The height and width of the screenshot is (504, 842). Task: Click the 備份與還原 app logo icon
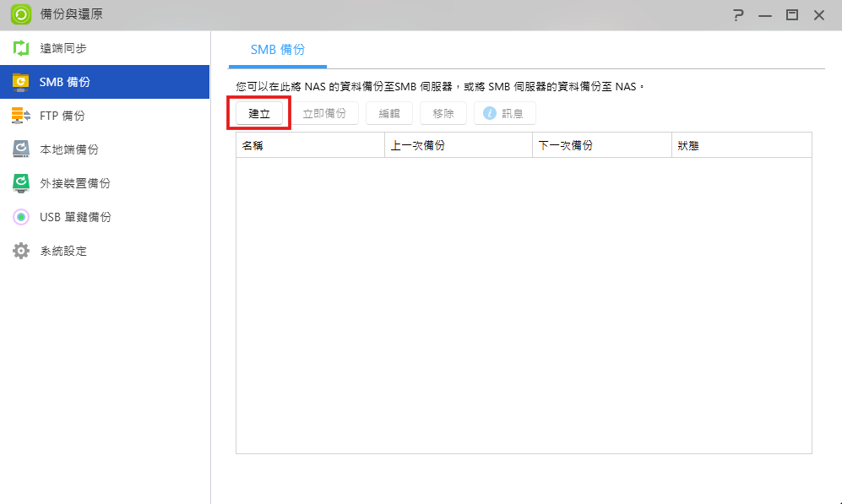pyautogui.click(x=21, y=14)
